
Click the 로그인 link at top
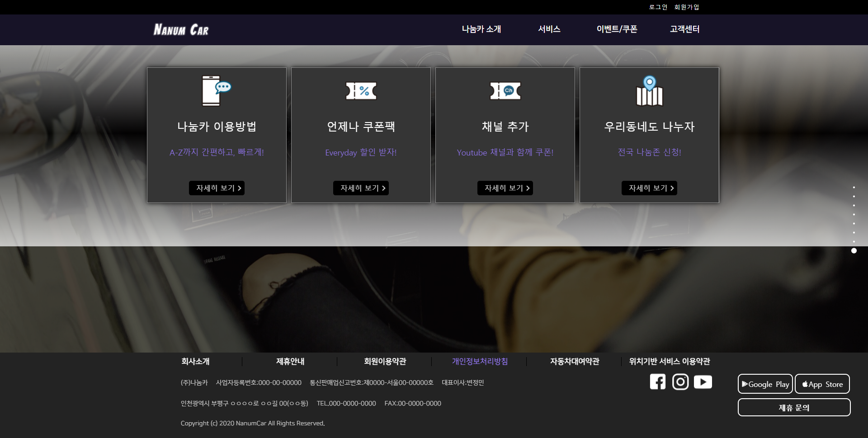click(658, 7)
